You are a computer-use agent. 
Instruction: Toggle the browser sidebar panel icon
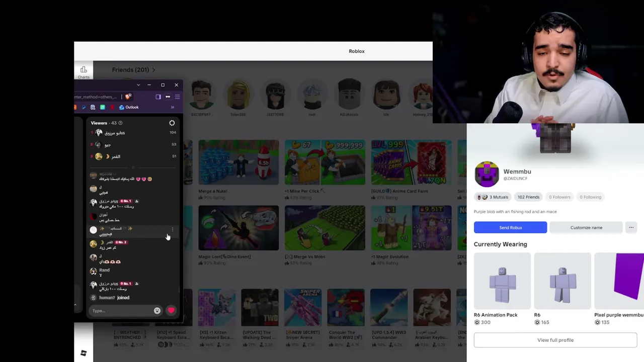[158, 97]
